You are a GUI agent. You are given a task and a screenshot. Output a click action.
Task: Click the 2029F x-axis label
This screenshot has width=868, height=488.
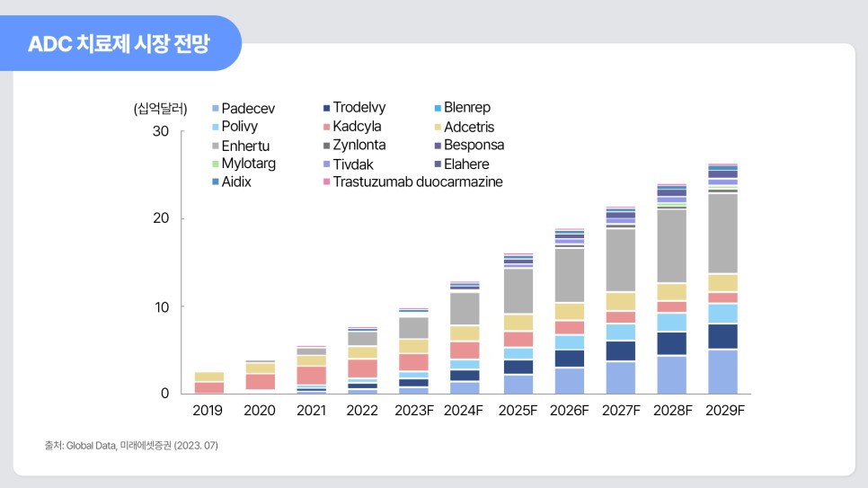(x=724, y=411)
